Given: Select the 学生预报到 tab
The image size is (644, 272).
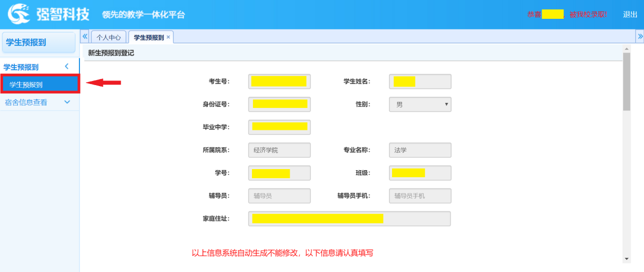Looking at the screenshot, I should coord(149,38).
